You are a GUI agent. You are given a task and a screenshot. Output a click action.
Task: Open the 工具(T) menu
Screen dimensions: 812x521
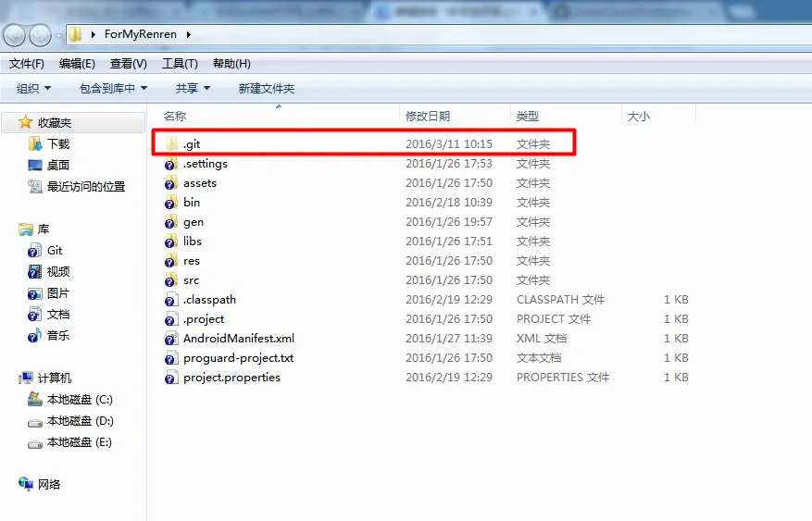(180, 64)
